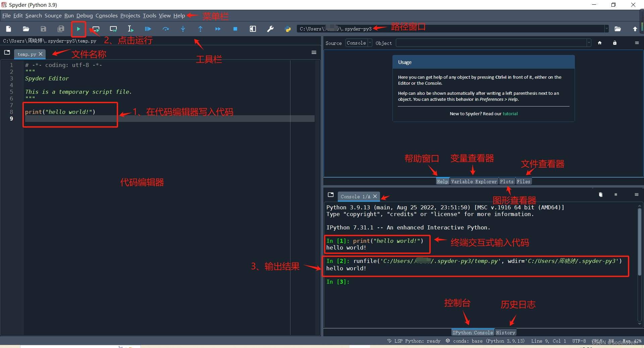Change to the parent directory
The height and width of the screenshot is (348, 644).
[x=635, y=29]
